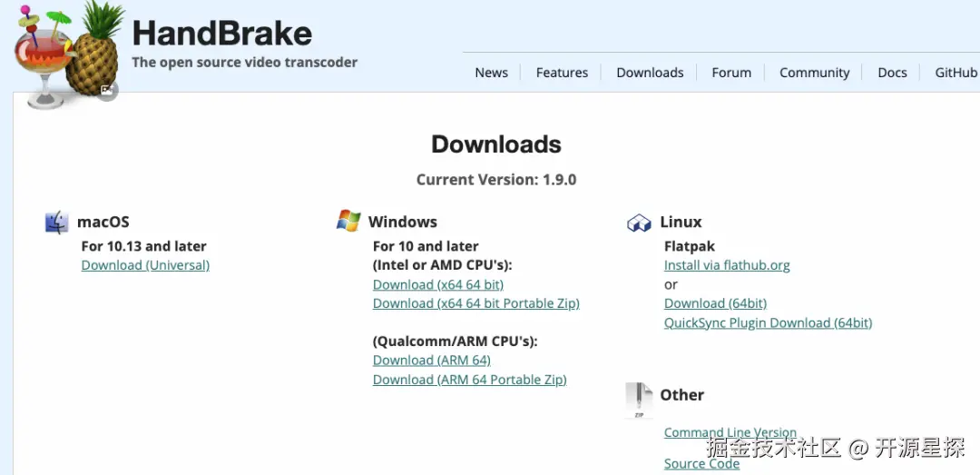Download the macOS Universal build
This screenshot has height=475, width=980.
point(145,265)
